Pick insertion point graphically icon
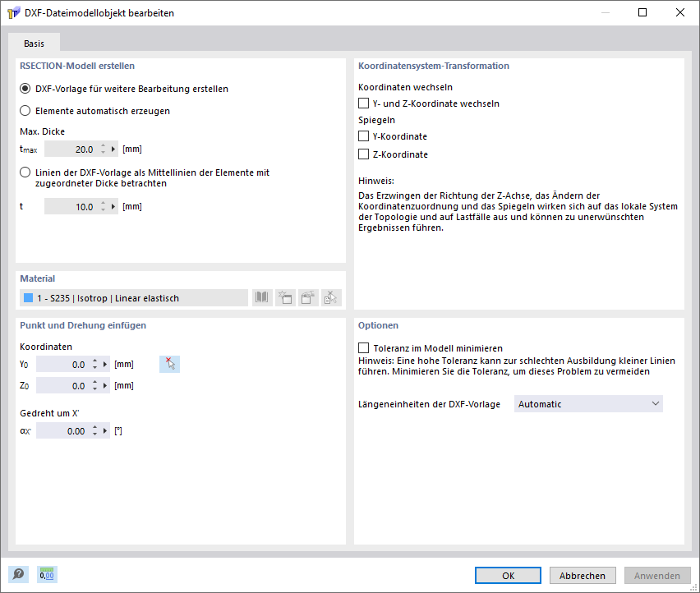This screenshot has width=700, height=593. point(169,364)
